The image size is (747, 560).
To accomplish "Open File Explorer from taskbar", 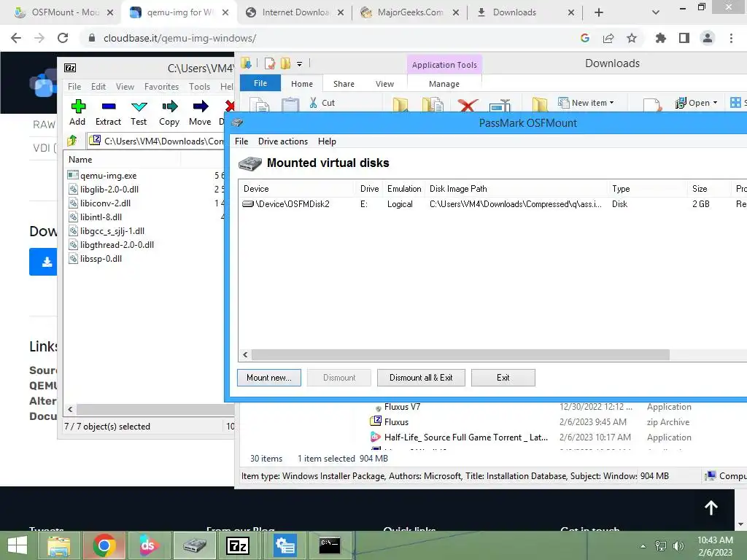I will (58, 545).
